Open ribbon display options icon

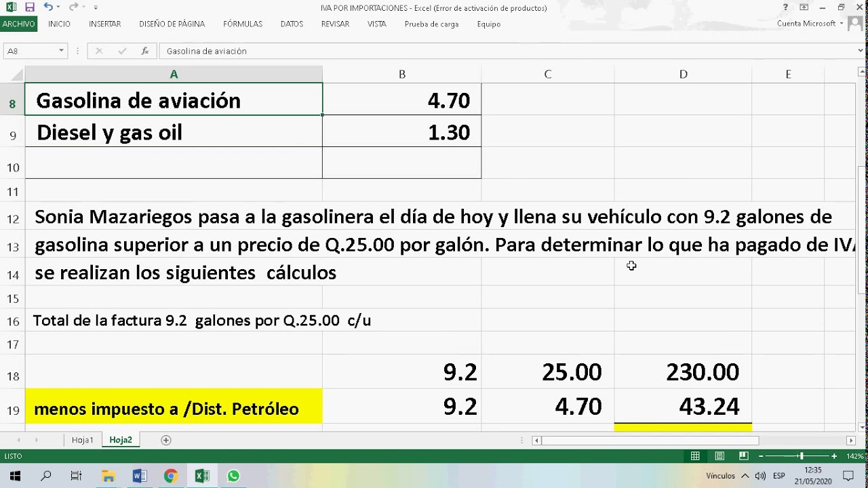click(x=804, y=7)
